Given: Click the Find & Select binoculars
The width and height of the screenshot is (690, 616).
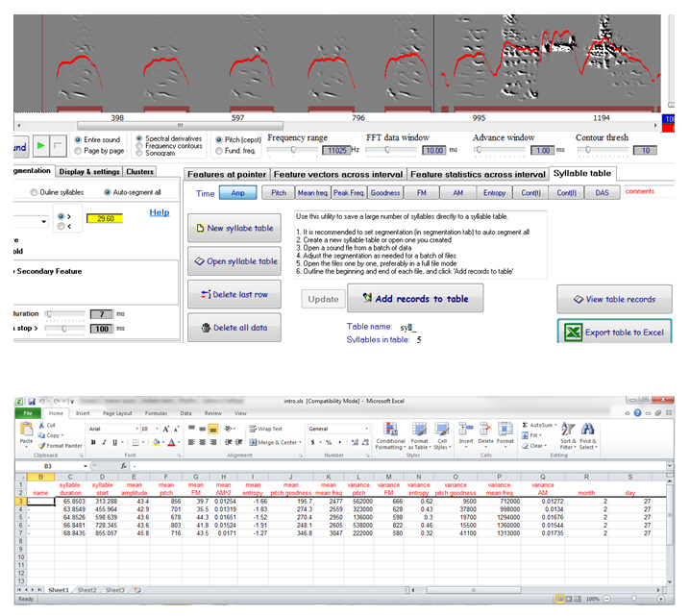Looking at the screenshot, I should click(x=587, y=430).
